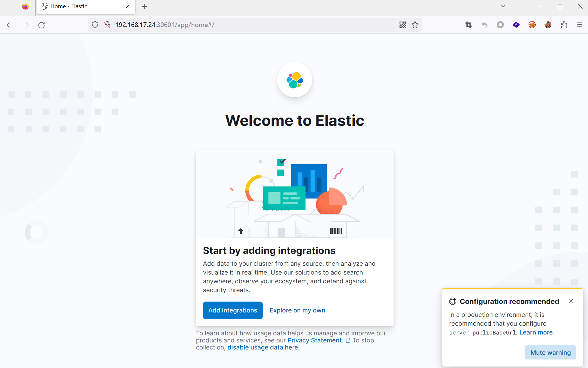This screenshot has width=588, height=368.
Task: Click the shield tracking protection icon
Action: [95, 25]
